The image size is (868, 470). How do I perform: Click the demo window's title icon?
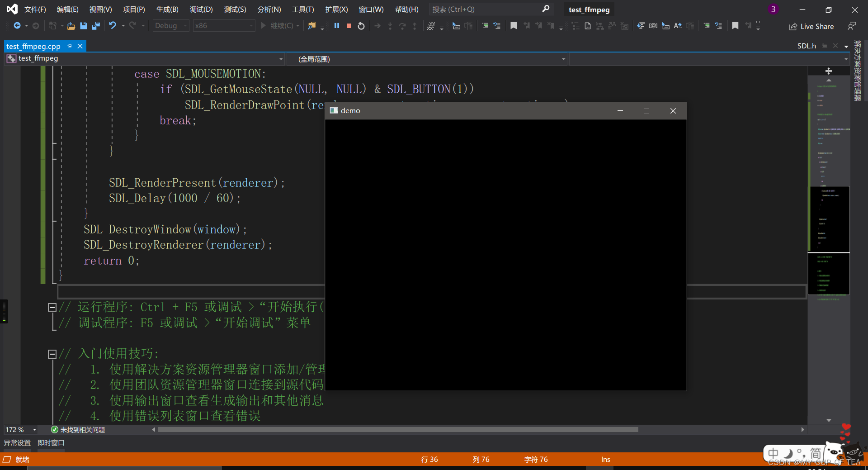click(334, 110)
